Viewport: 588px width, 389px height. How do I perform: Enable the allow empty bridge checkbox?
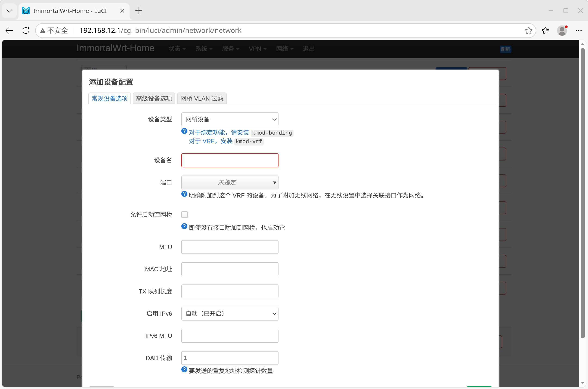click(185, 214)
